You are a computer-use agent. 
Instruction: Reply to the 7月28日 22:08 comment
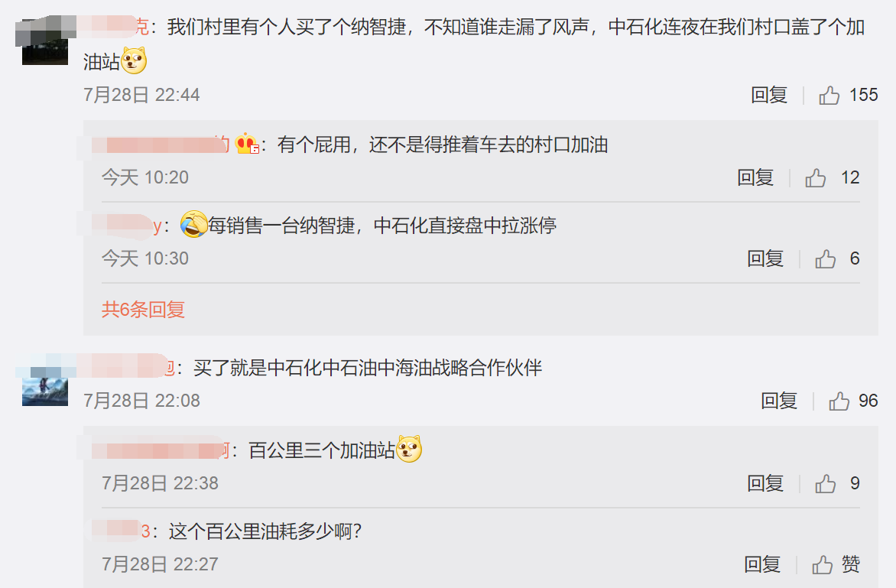[778, 401]
